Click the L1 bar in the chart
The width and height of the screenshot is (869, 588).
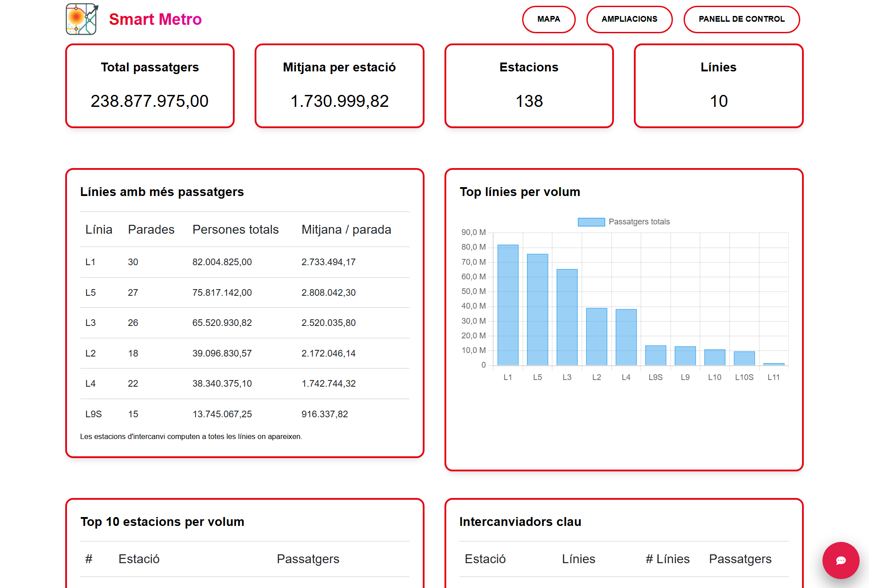tap(508, 305)
